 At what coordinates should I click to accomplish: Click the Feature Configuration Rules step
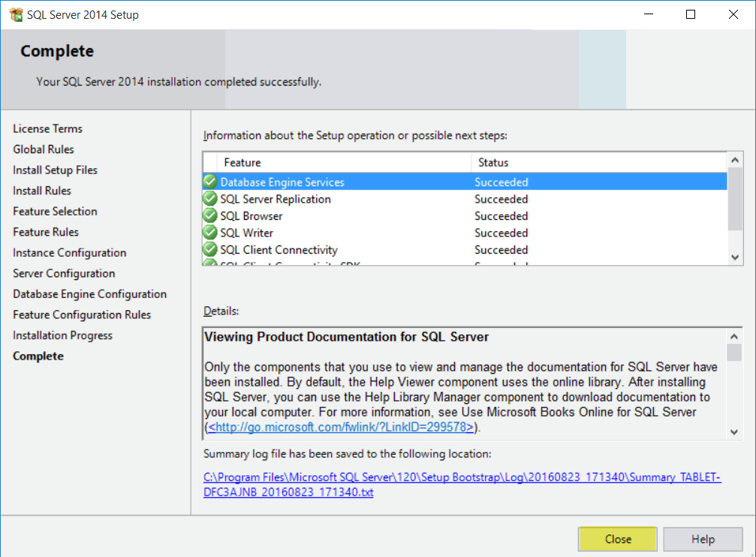coord(82,315)
